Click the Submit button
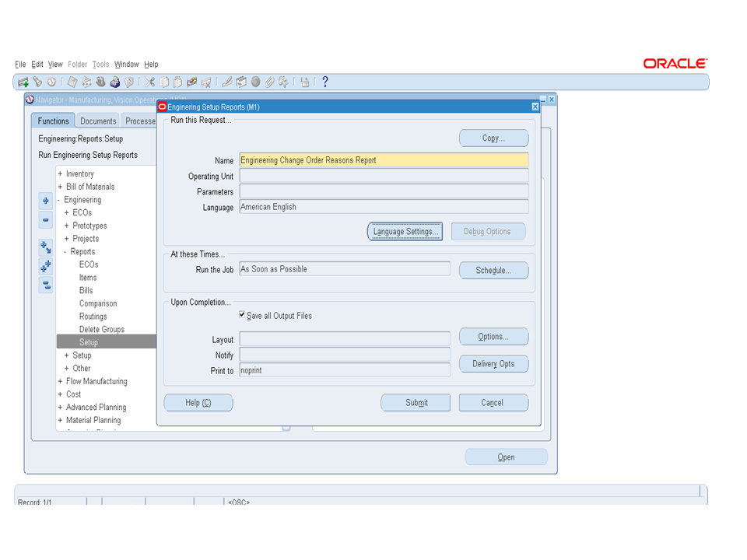Image resolution: width=747 pixels, height=560 pixels. click(416, 403)
